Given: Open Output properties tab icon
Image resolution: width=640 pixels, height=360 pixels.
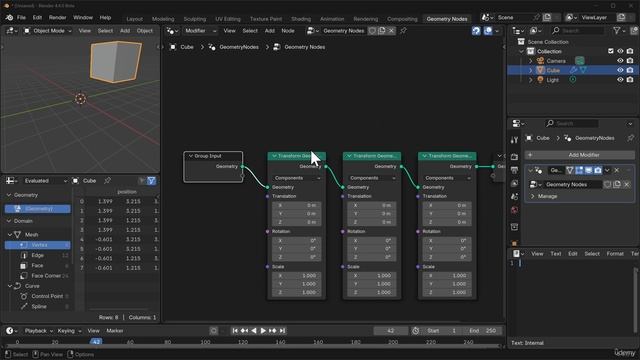Looking at the screenshot, I should click(x=514, y=170).
